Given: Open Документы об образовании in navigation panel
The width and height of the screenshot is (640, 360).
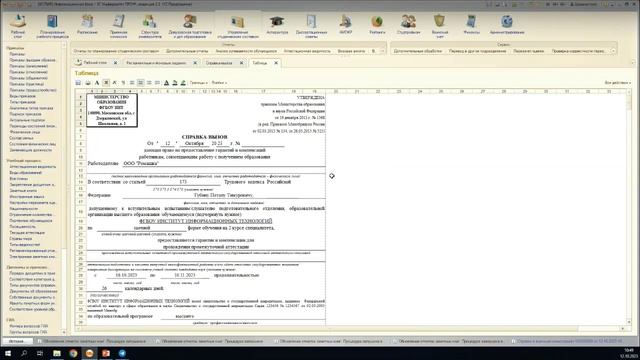Looking at the screenshot, I should pos(33,291).
